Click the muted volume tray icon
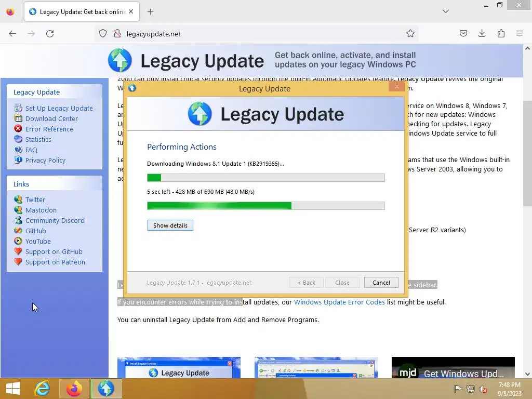The height and width of the screenshot is (399, 532). click(x=483, y=389)
